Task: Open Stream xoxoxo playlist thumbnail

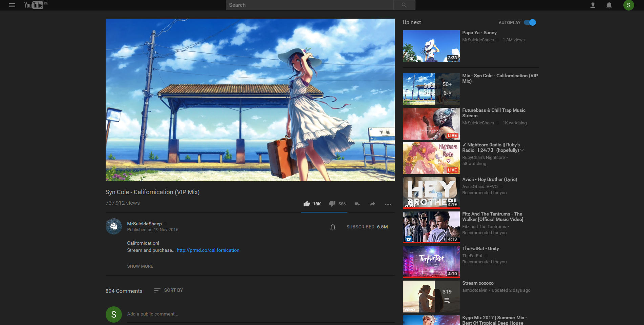Action: point(431,297)
